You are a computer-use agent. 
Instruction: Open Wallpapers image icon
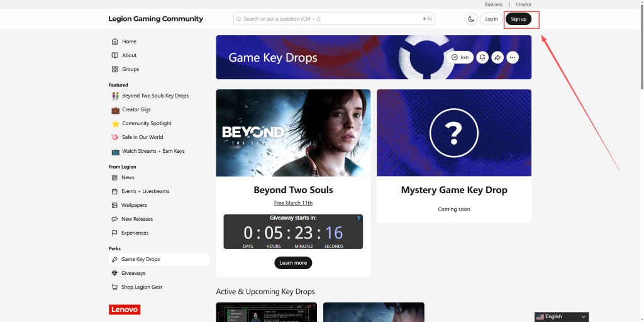point(114,205)
